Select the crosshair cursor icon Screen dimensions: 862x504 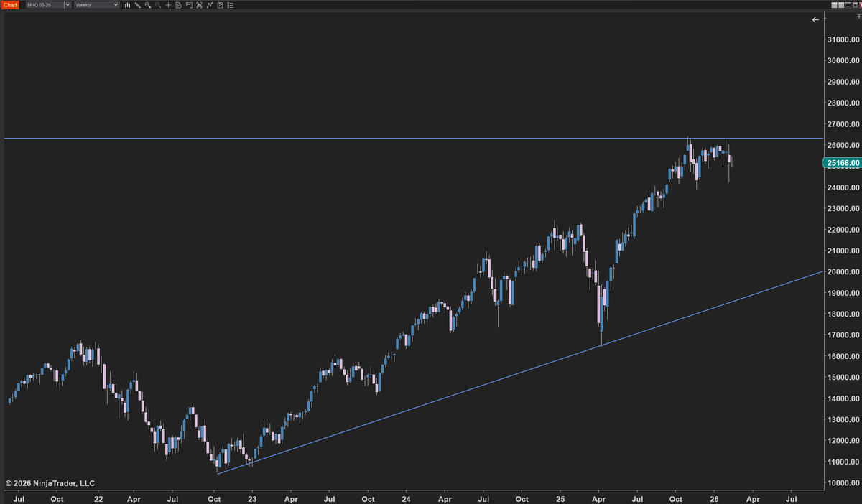coord(168,5)
